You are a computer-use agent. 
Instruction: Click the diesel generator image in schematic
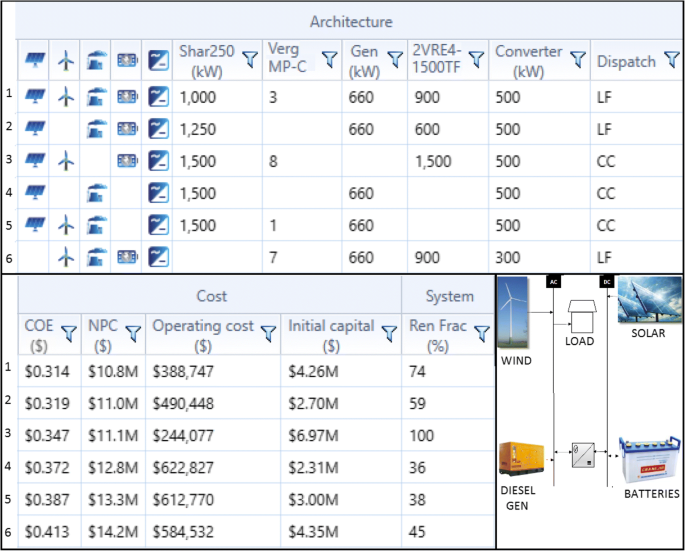pos(522,458)
